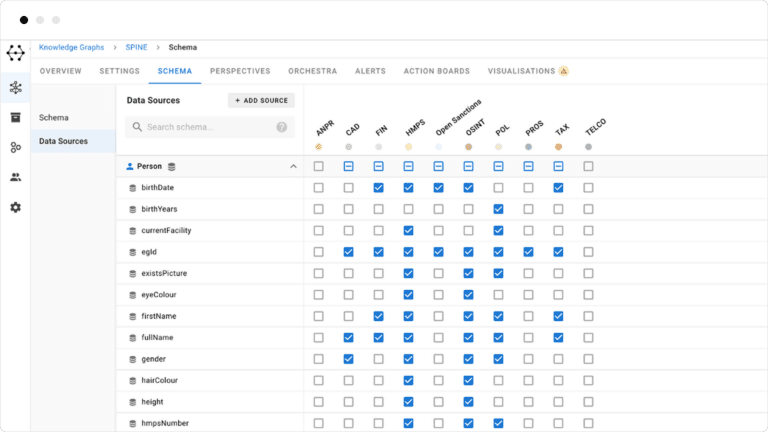Screen dimensions: 768x432
Task: Collapse the Person section chevron
Action: tap(293, 166)
